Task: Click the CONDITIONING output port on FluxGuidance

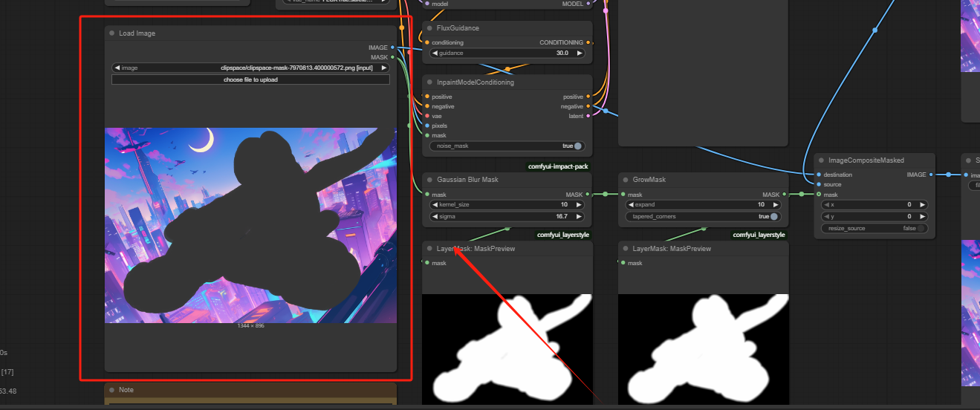Action: [x=589, y=42]
